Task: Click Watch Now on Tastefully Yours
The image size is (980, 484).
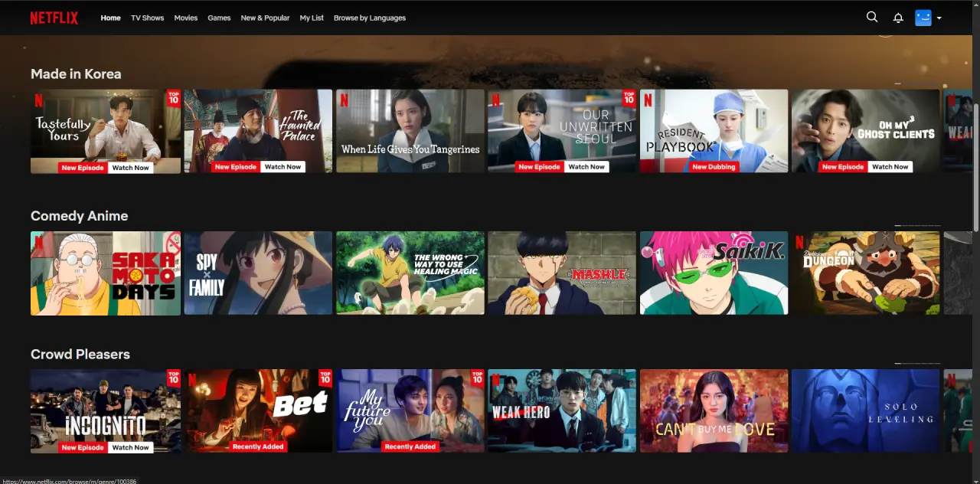Action: click(131, 167)
